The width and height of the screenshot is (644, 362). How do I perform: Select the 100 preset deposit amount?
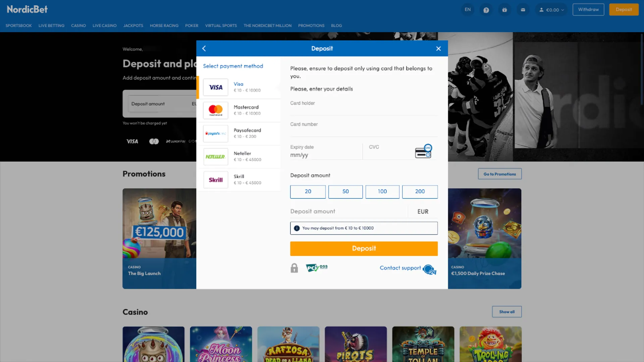click(x=382, y=192)
